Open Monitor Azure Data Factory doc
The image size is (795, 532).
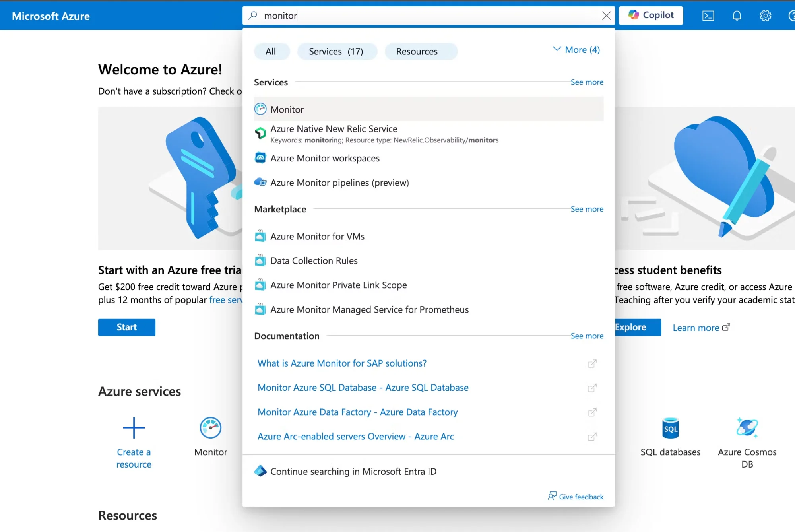pyautogui.click(x=357, y=412)
